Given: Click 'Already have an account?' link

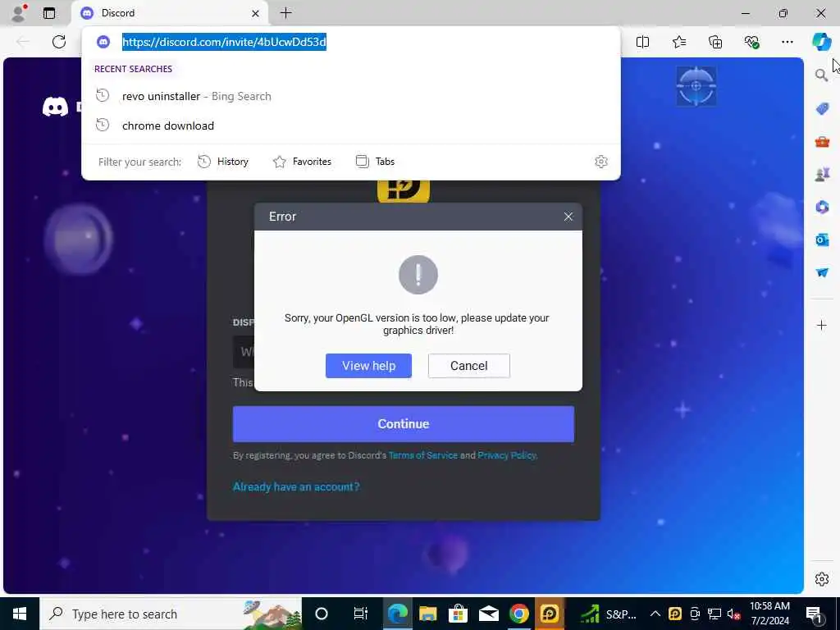Looking at the screenshot, I should (296, 487).
